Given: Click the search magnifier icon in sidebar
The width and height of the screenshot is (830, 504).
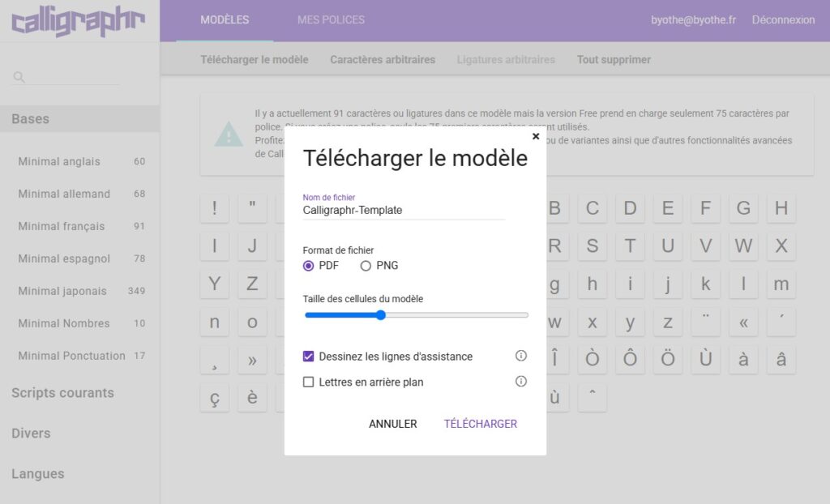Looking at the screenshot, I should click(19, 77).
